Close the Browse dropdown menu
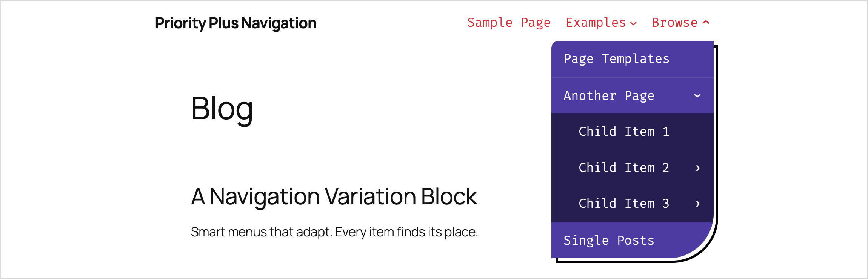 (x=675, y=23)
